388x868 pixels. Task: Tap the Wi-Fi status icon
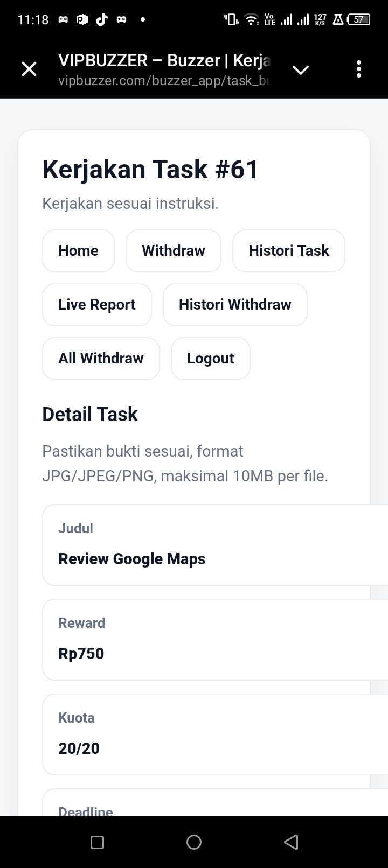point(251,20)
